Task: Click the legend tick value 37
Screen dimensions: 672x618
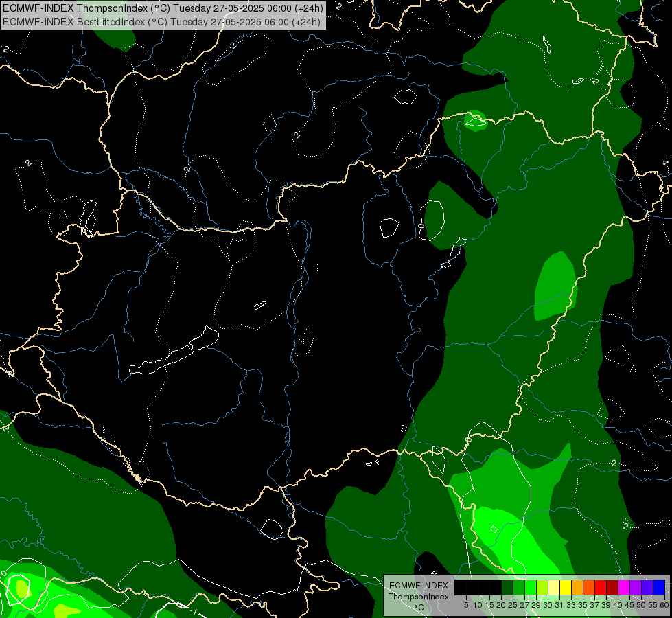Action: point(595,605)
